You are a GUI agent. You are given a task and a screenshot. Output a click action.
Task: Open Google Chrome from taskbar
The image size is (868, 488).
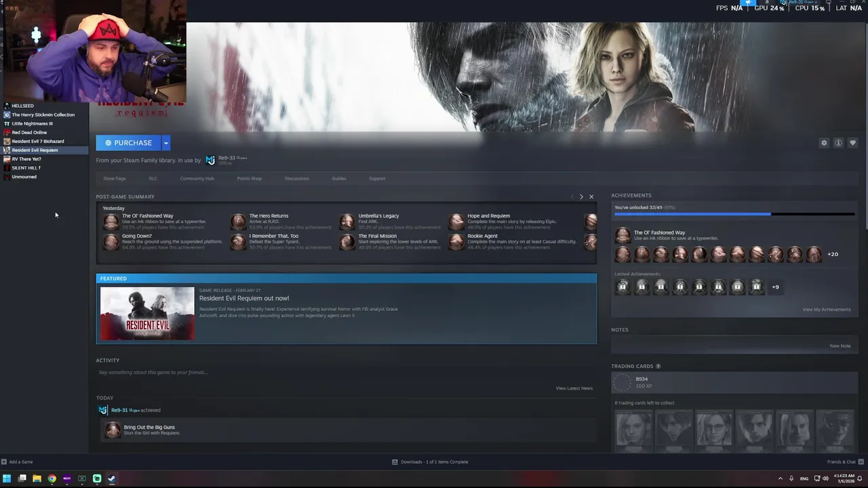pyautogui.click(x=52, y=479)
